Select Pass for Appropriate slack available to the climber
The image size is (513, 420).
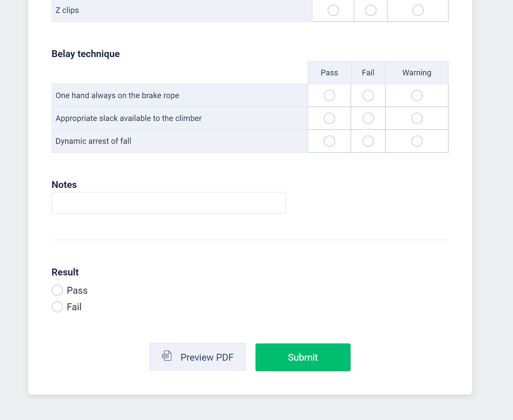point(329,118)
